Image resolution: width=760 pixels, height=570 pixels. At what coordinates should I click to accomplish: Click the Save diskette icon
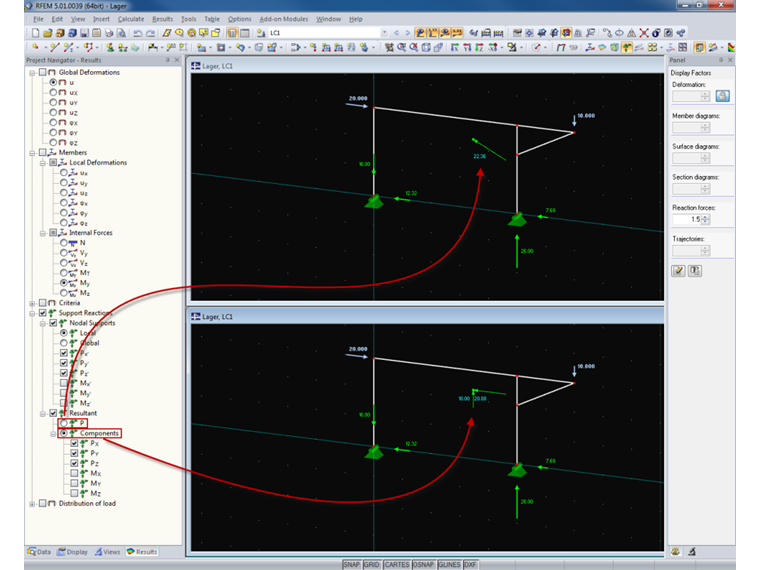click(84, 33)
